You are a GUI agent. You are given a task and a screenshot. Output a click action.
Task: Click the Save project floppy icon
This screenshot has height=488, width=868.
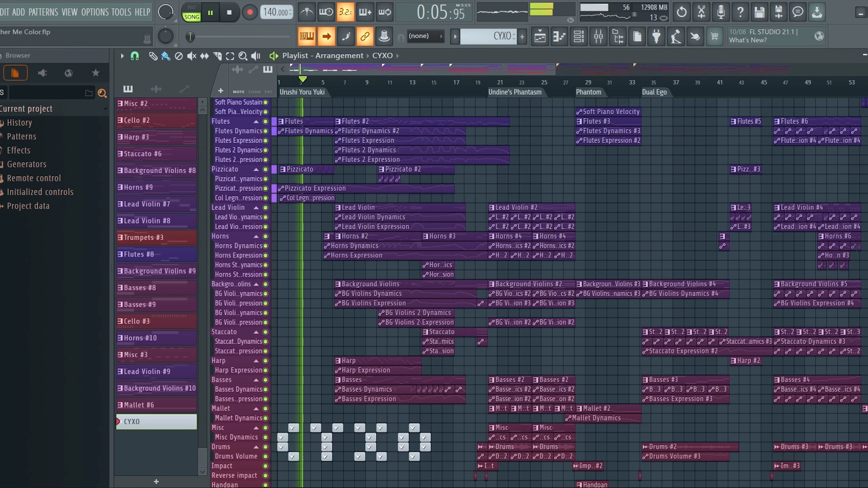pyautogui.click(x=759, y=12)
